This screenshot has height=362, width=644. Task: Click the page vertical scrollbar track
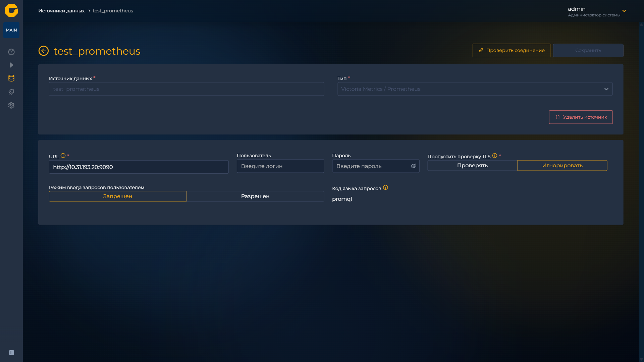(641, 192)
